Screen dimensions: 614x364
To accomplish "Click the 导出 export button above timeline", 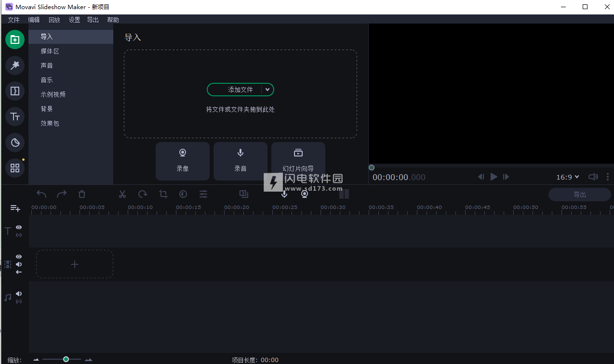I will 580,195.
